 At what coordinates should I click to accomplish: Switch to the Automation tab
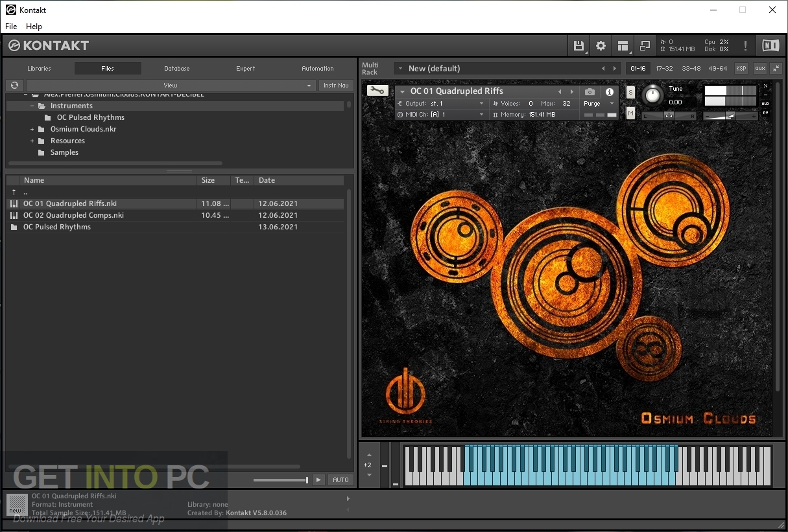[x=318, y=68]
